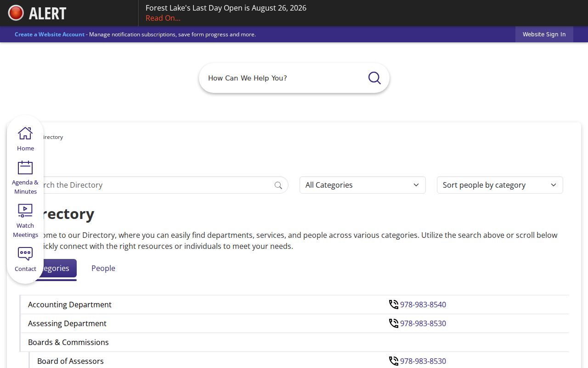Viewport: 588px width, 368px height.
Task: Open Sort people by category dropdown
Action: (x=500, y=185)
